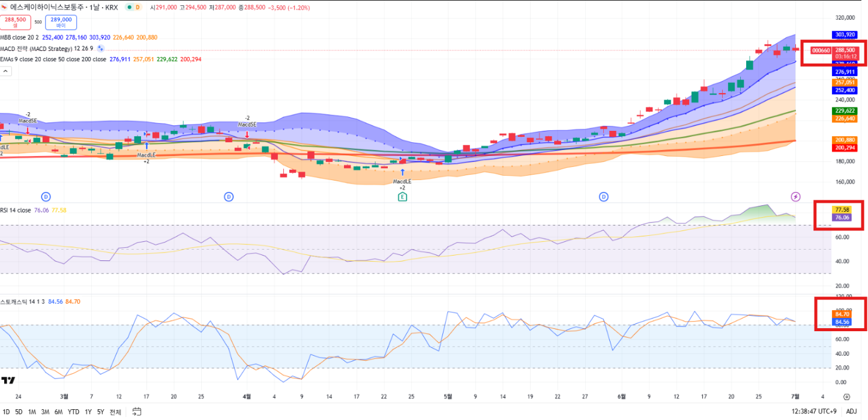Select the MACD 전략 strategy legend

click(47, 48)
